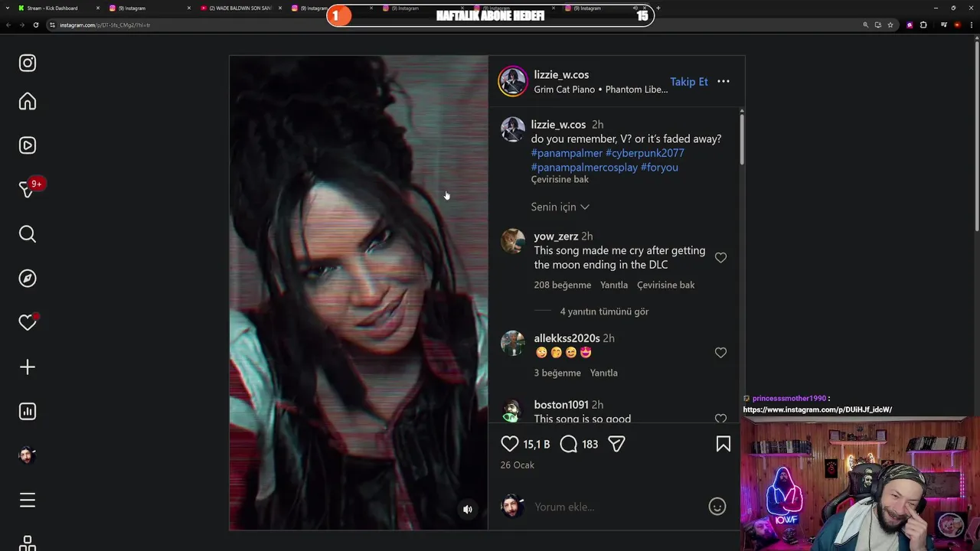The height and width of the screenshot is (551, 980).
Task: Like boston1091's comment
Action: [720, 419]
